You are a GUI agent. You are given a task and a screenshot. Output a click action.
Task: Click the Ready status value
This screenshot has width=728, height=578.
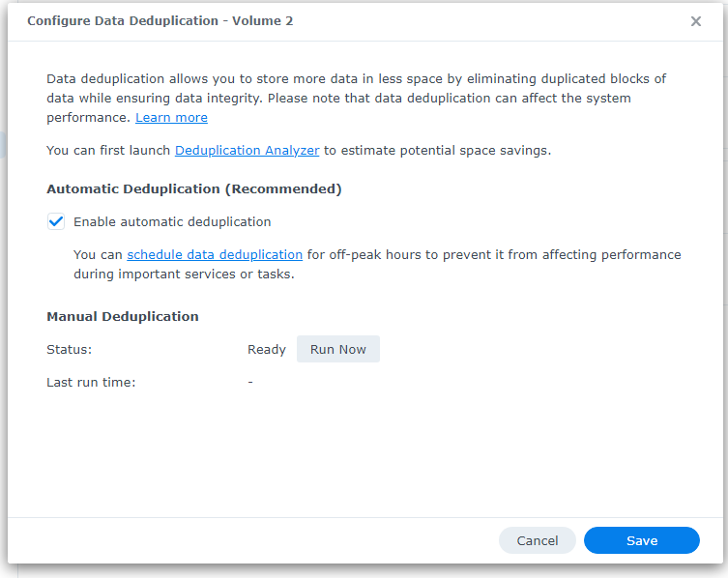pos(267,350)
